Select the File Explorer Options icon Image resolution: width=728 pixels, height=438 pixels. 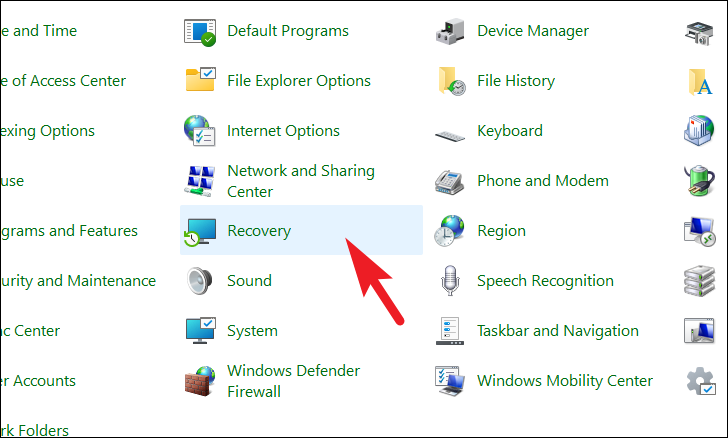201,81
